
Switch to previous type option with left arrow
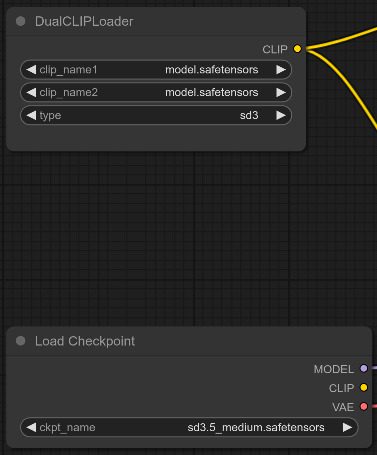[31, 115]
